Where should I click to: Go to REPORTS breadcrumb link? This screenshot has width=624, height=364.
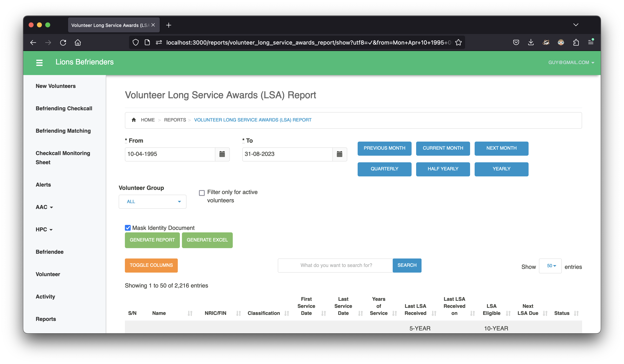coord(175,120)
